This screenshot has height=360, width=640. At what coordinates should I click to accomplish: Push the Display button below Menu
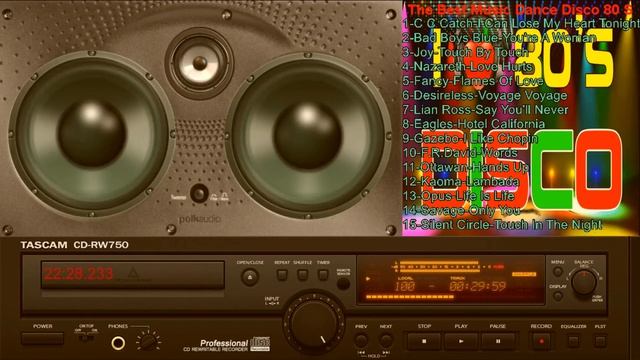558,296
